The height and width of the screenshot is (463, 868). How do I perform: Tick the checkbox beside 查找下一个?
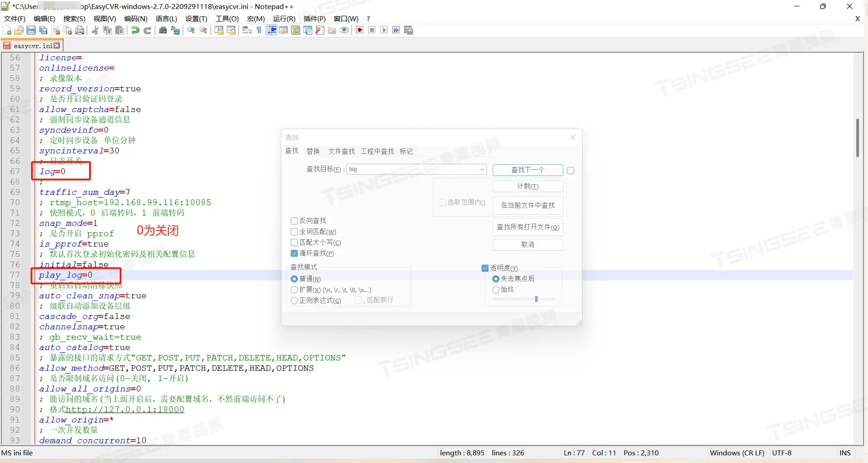(x=571, y=171)
